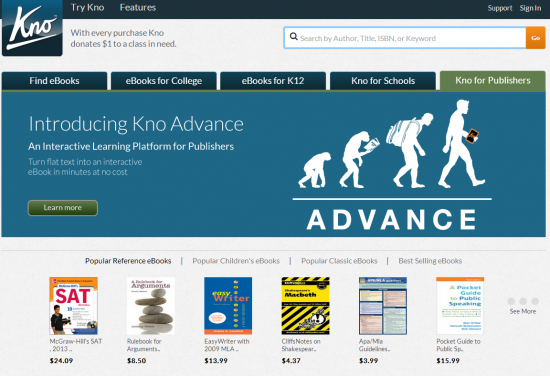Screen dimensions: 550x376
Task: Select the Kno for Schools tab
Action: [383, 81]
